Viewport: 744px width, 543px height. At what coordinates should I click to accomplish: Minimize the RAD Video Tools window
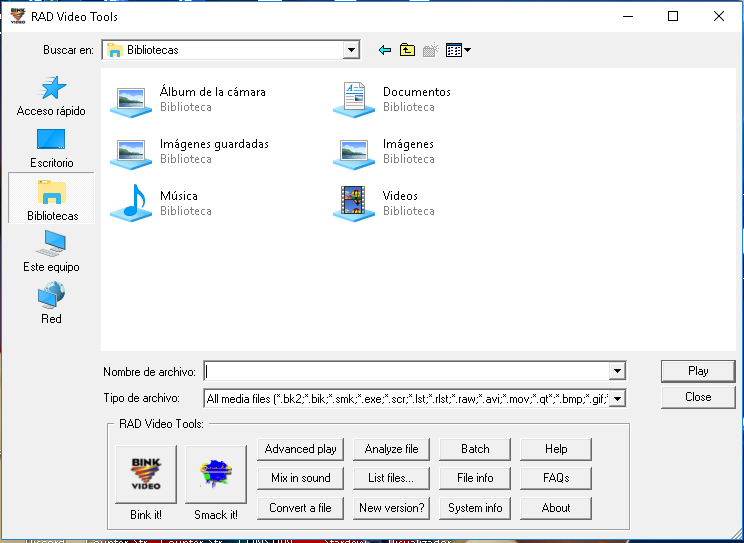(x=628, y=16)
